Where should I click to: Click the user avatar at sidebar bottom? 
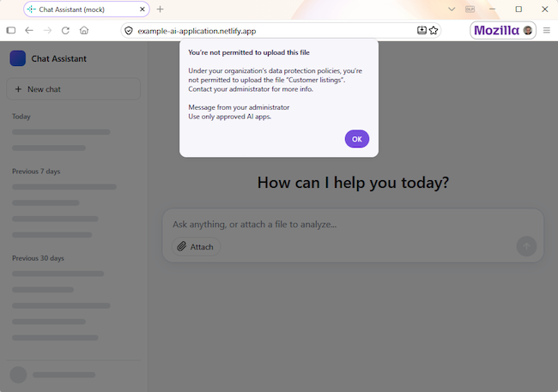[18, 375]
